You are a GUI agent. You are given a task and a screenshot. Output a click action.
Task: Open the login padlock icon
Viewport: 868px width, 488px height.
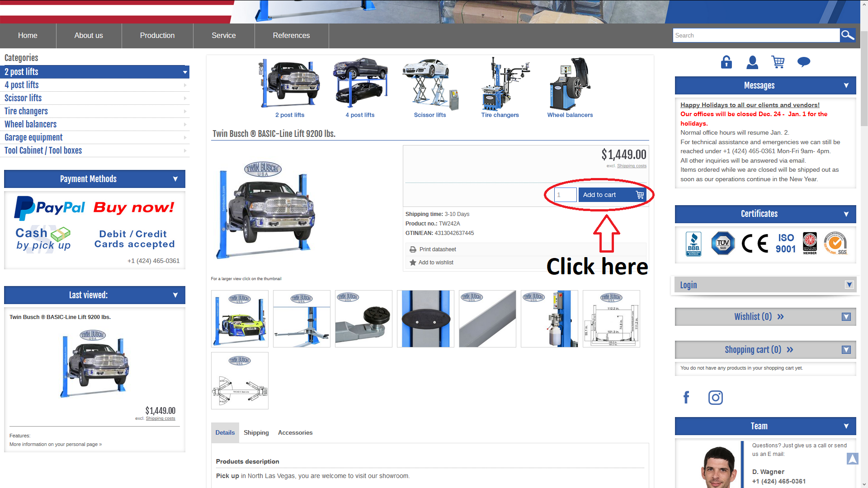(x=726, y=62)
